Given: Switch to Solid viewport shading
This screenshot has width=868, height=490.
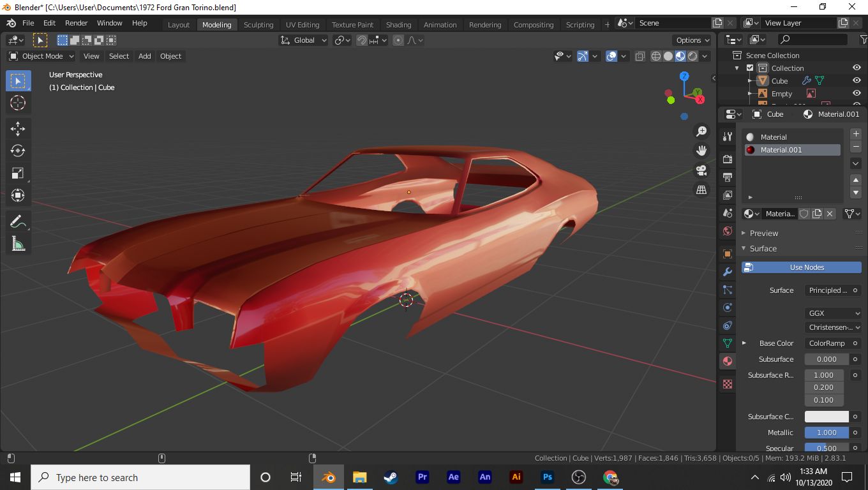Looking at the screenshot, I should (668, 56).
